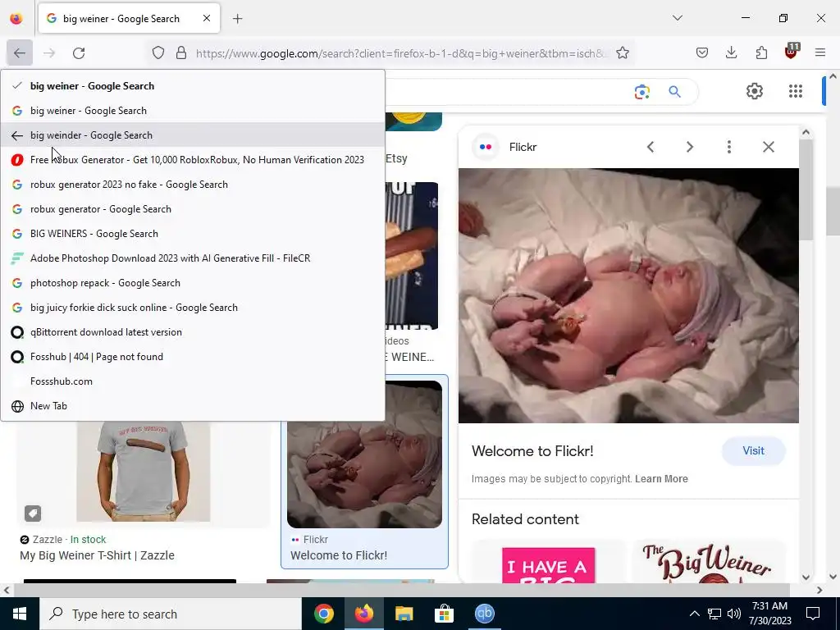Click the Save to Pocket icon

702,52
